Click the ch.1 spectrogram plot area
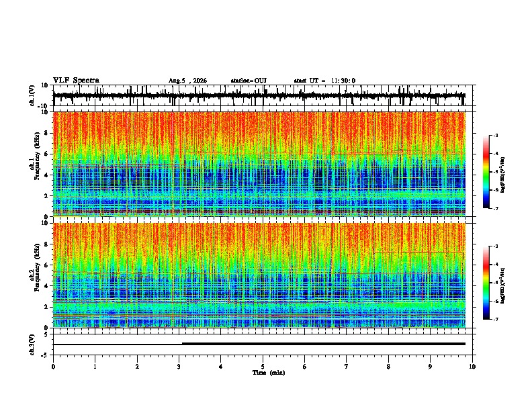The image size is (532, 411). (x=259, y=164)
